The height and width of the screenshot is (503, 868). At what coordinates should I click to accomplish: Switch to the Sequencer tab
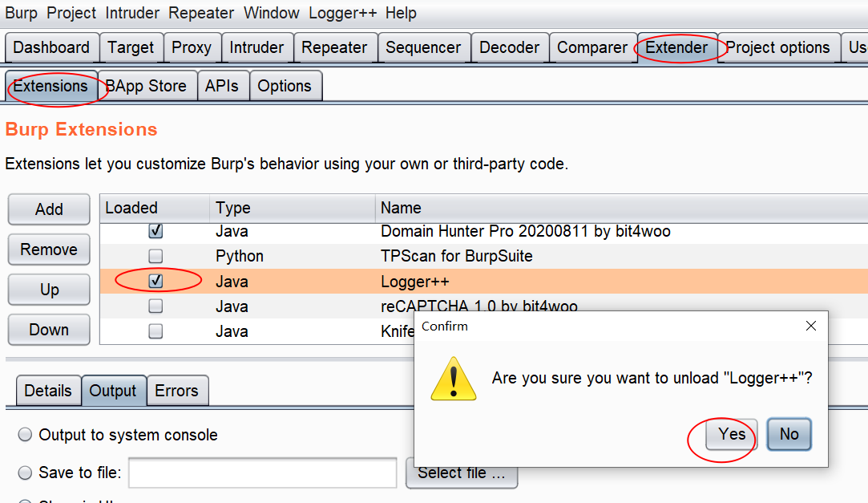[x=423, y=47]
